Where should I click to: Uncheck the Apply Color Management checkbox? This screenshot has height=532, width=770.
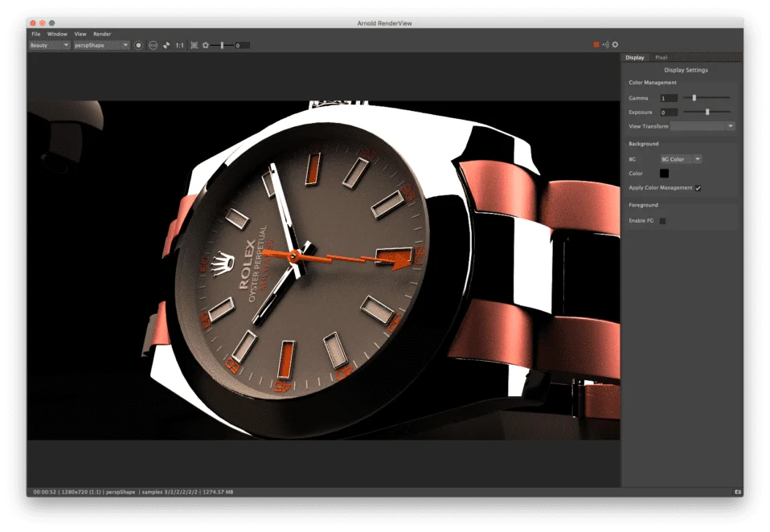(698, 188)
